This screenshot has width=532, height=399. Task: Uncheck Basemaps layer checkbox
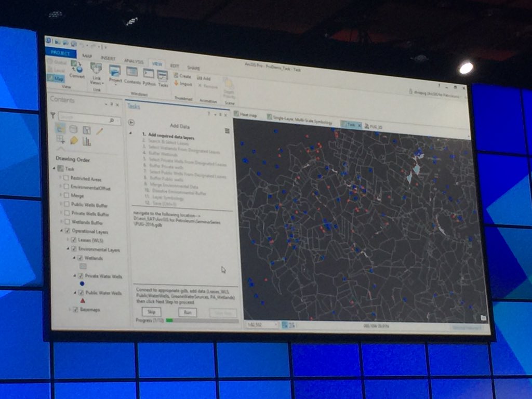click(75, 310)
